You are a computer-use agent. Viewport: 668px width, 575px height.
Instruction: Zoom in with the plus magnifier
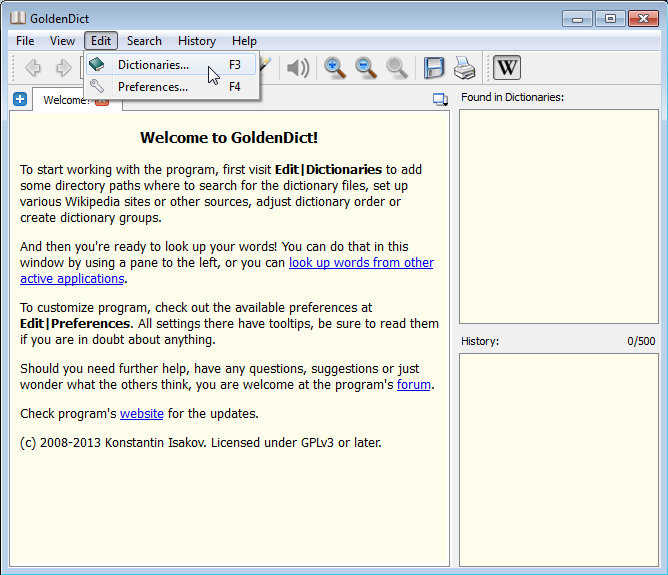(335, 68)
